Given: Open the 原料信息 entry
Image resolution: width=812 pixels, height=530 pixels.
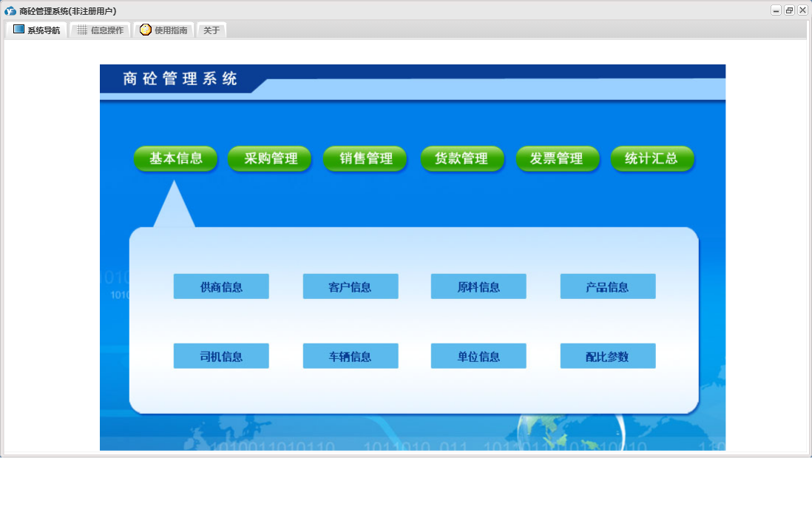Looking at the screenshot, I should [478, 286].
